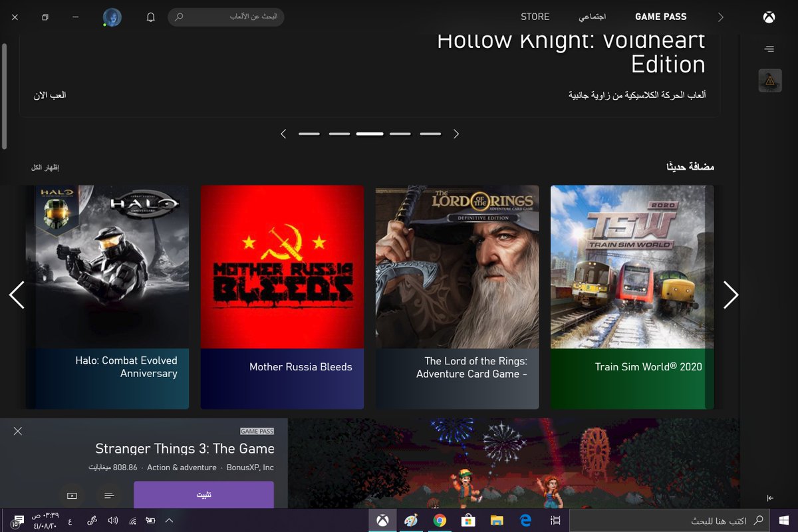
Task: Open Mother Russia Bleeds game card
Action: point(282,297)
